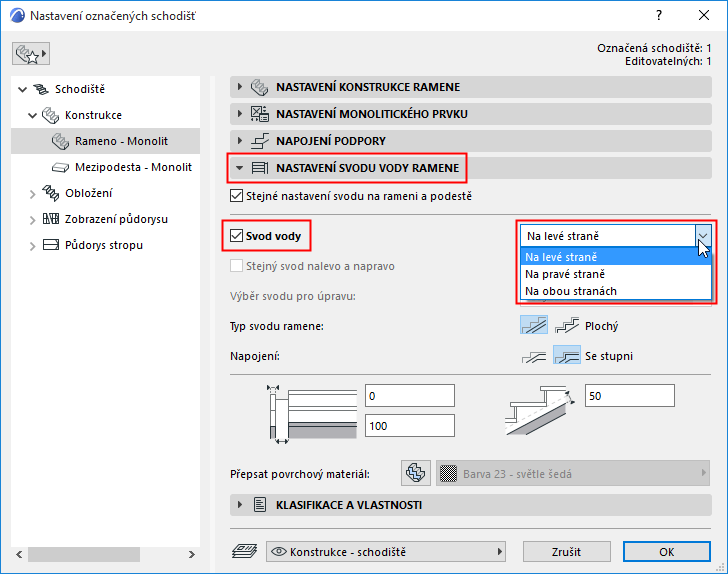728x574 pixels.
Task: Click the Konstrukce structure icon
Action: (x=51, y=115)
